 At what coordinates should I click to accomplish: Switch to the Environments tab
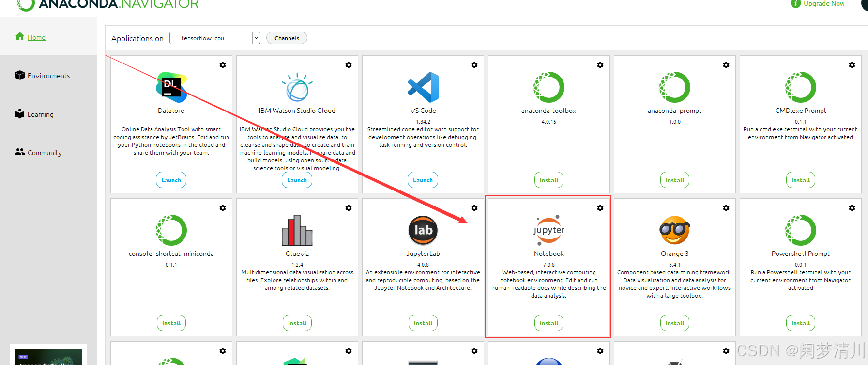tap(42, 76)
